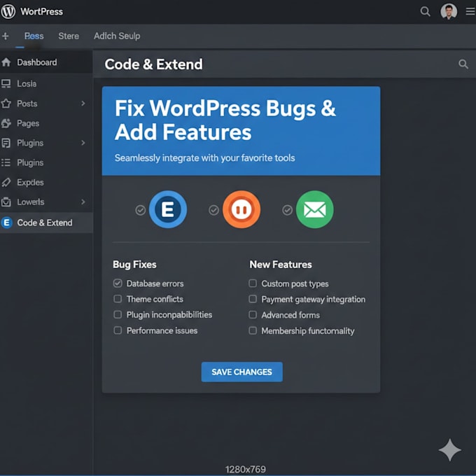
Task: Uncheck Database errors checkbox
Action: tap(118, 283)
